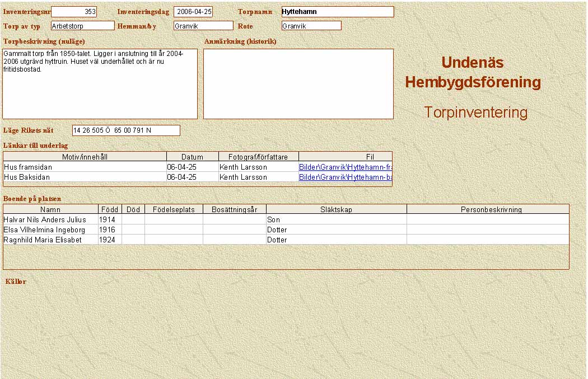Click the Datum cell for Hus framsidan

point(192,167)
